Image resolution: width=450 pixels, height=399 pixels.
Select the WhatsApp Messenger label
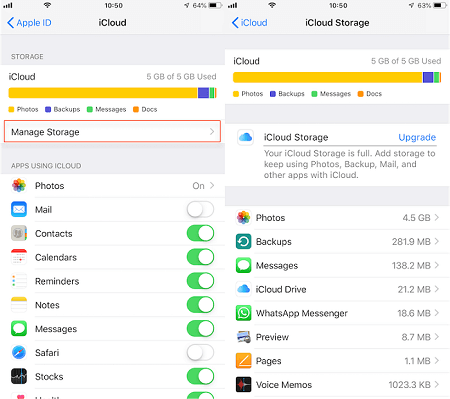click(302, 313)
